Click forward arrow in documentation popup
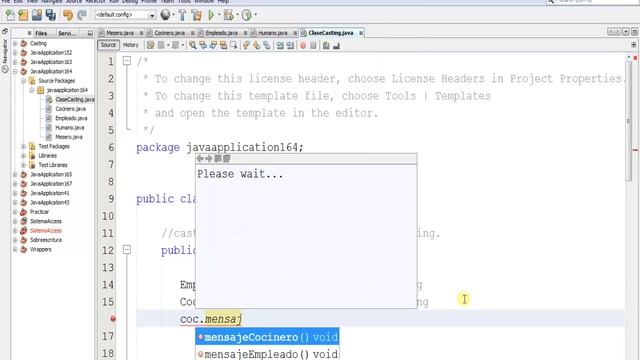Screen dimensions: 640x360 coord(209,158)
